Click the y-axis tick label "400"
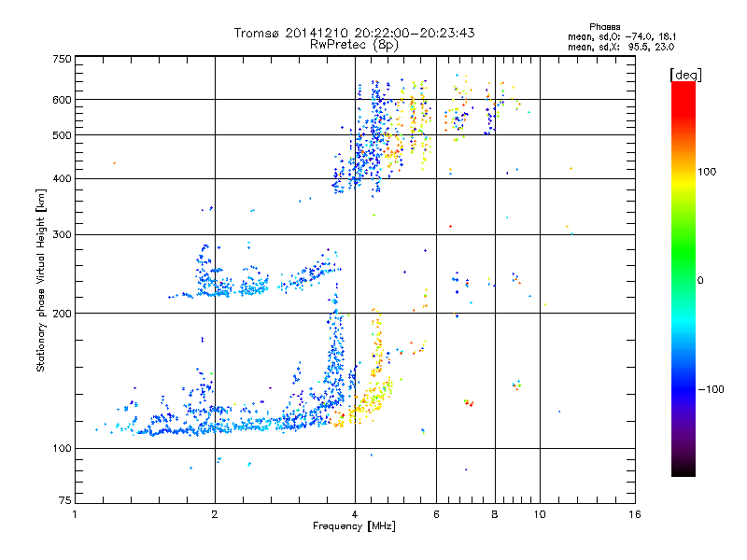The image size is (747, 560). [x=62, y=178]
